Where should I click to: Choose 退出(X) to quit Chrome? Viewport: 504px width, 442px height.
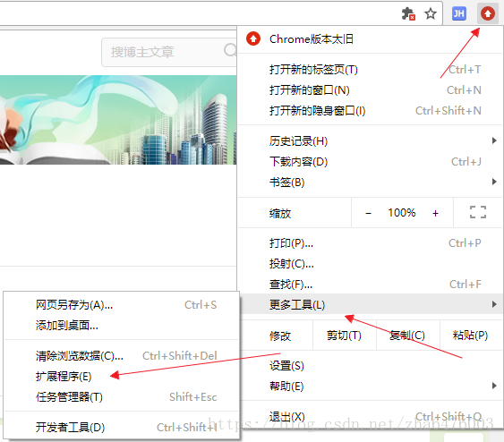(x=370, y=417)
